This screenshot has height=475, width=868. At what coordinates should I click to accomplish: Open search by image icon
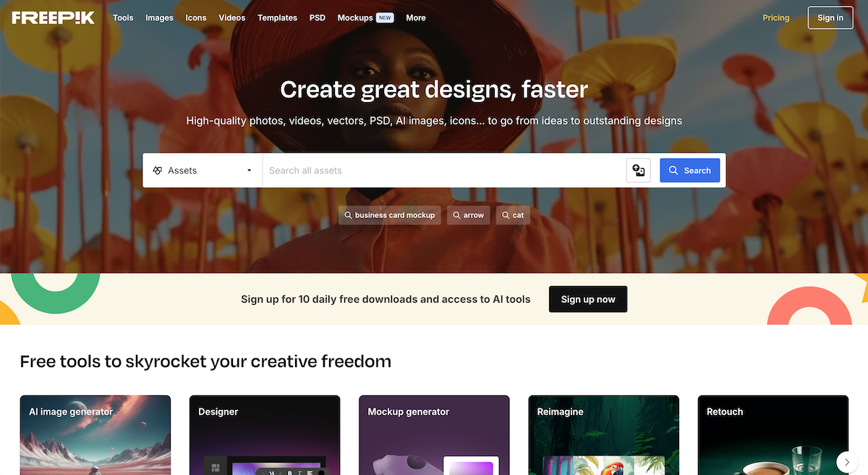point(638,170)
